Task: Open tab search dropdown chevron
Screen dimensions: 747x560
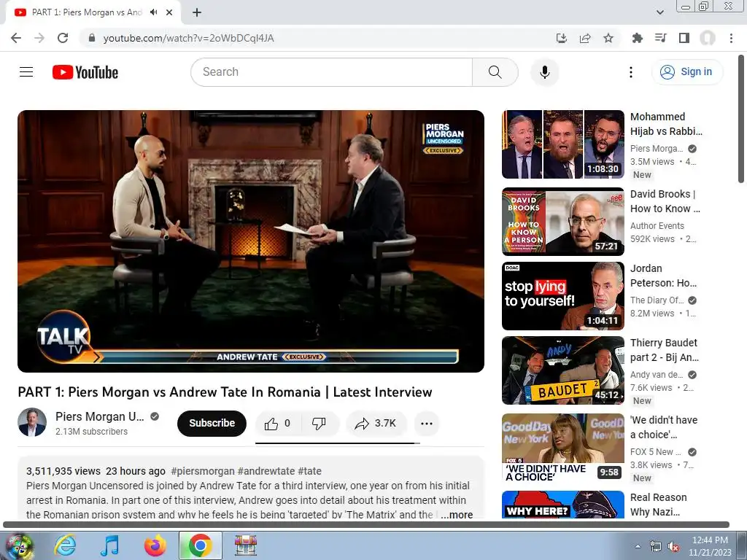Action: (659, 12)
